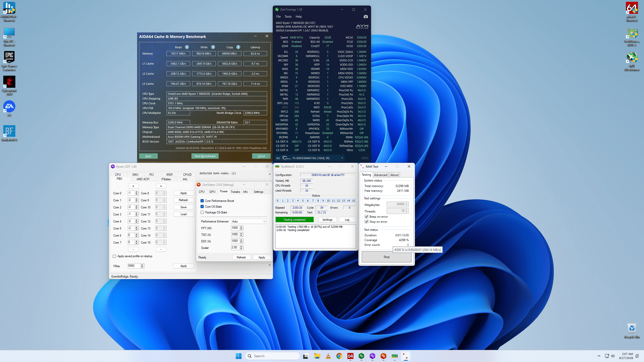Viewport: 644px width, 362px height.
Task: Switch to ZenTimings on taskbar
Action: point(361,356)
